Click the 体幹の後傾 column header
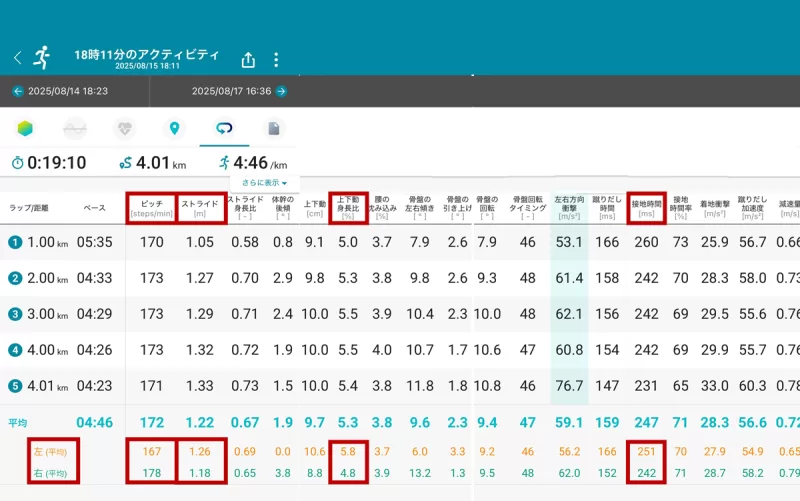This screenshot has height=501, width=800. point(283,208)
